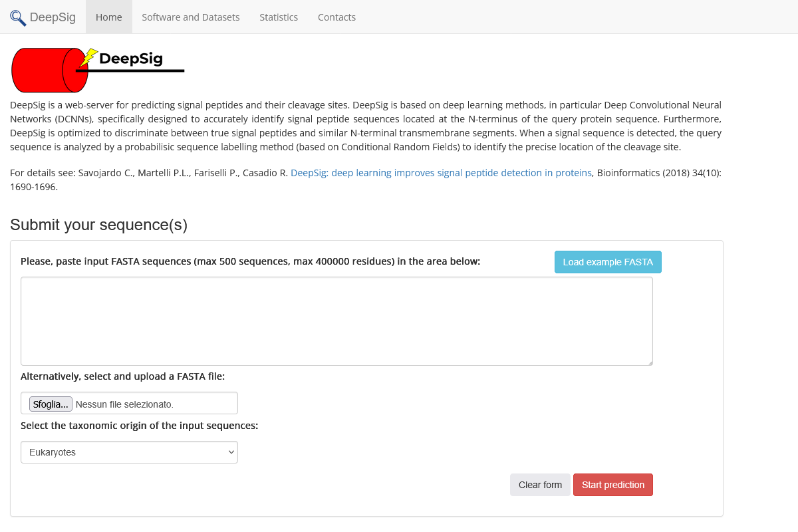The width and height of the screenshot is (798, 532).
Task: Click the Submit your sequence(s) heading
Action: point(98,225)
